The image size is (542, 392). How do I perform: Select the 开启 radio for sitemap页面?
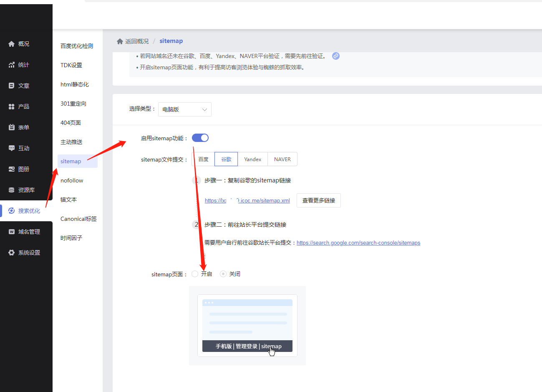click(x=195, y=274)
